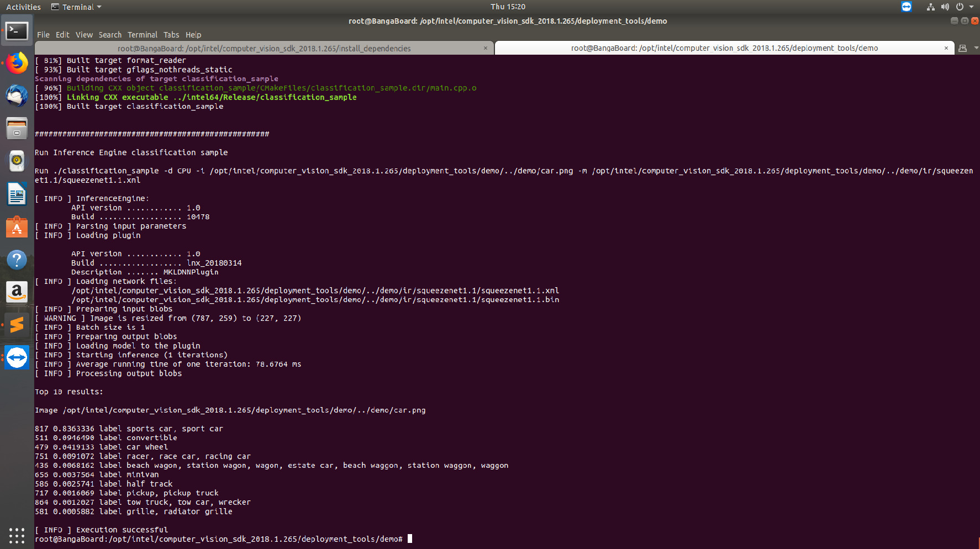The width and height of the screenshot is (980, 549).
Task: Click the 'pickup, pickup truck' result line
Action: (127, 493)
